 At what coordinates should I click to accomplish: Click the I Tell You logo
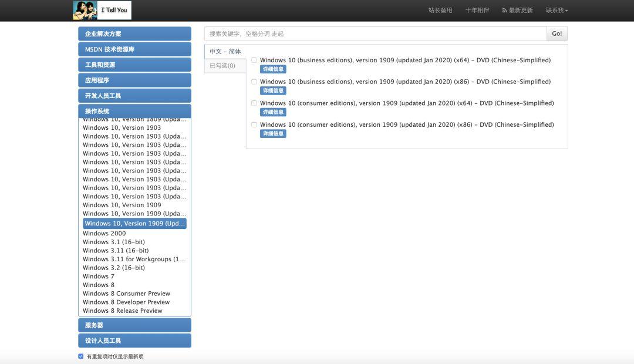pos(102,10)
